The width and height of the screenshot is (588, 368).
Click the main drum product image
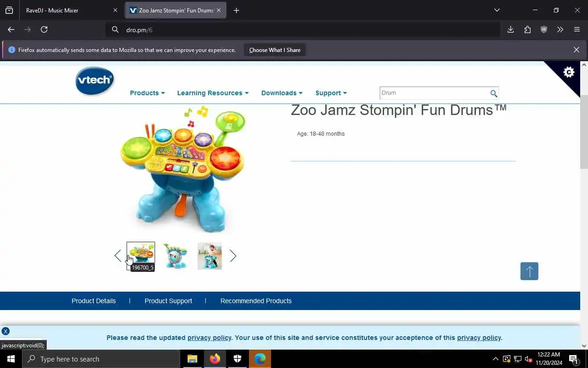point(183,169)
